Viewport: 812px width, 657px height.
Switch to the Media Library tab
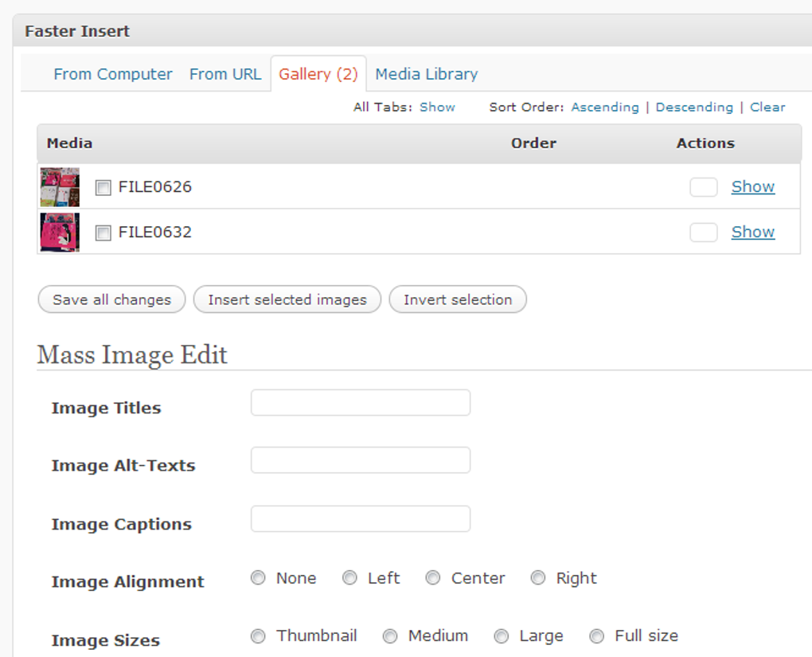pos(427,73)
